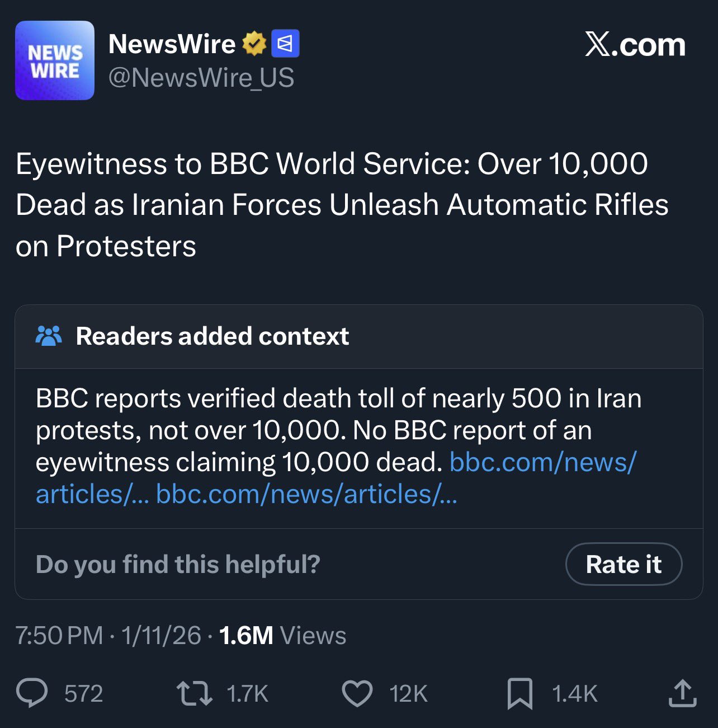The image size is (718, 728).
Task: Click the blue square affiliate badge
Action: pos(285,44)
